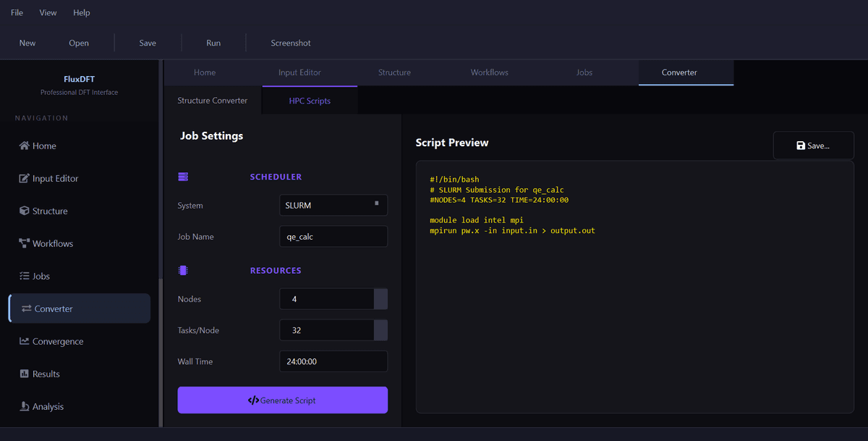Switch to the Structure Converter tab
The image size is (868, 441).
(x=213, y=101)
